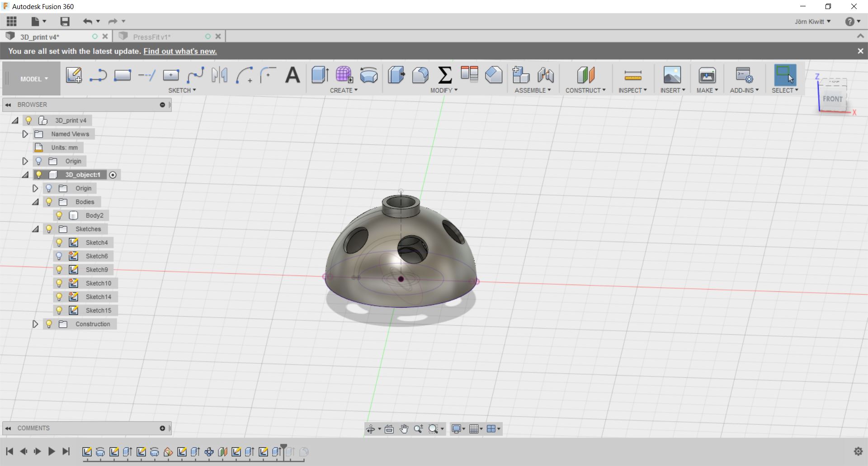This screenshot has width=868, height=466.
Task: Click the Pan hand icon
Action: pyautogui.click(x=404, y=429)
